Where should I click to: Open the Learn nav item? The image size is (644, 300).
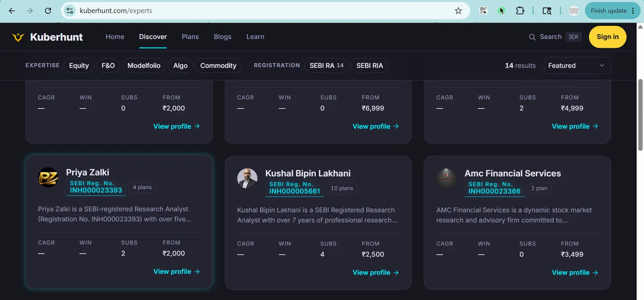255,37
